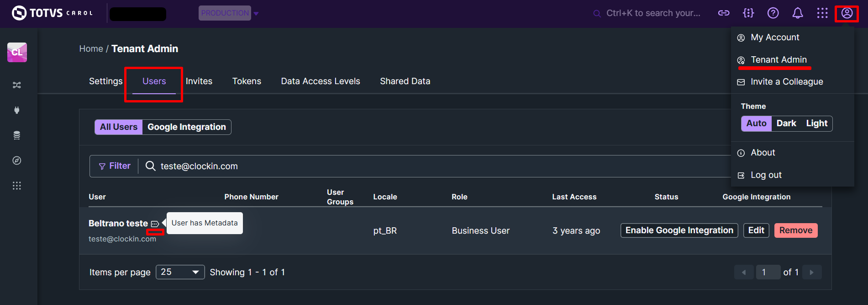Click the Last Access column header
This screenshot has height=305, width=868.
[x=574, y=197]
